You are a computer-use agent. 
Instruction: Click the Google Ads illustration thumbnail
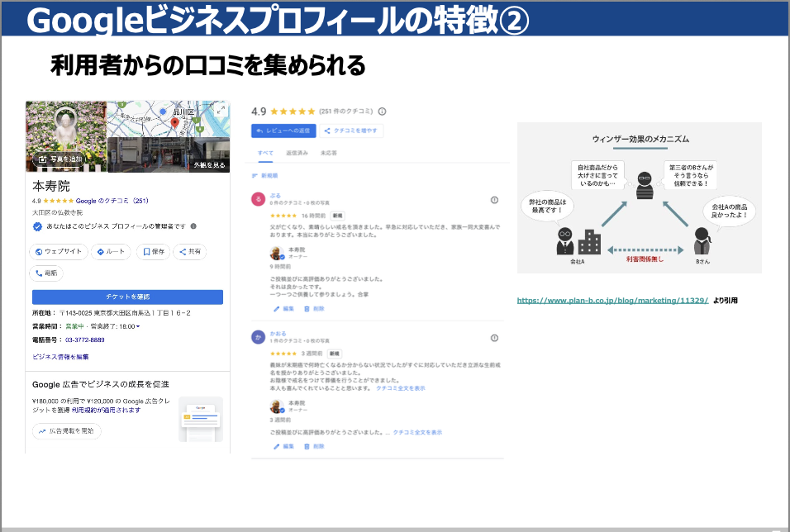click(x=201, y=420)
